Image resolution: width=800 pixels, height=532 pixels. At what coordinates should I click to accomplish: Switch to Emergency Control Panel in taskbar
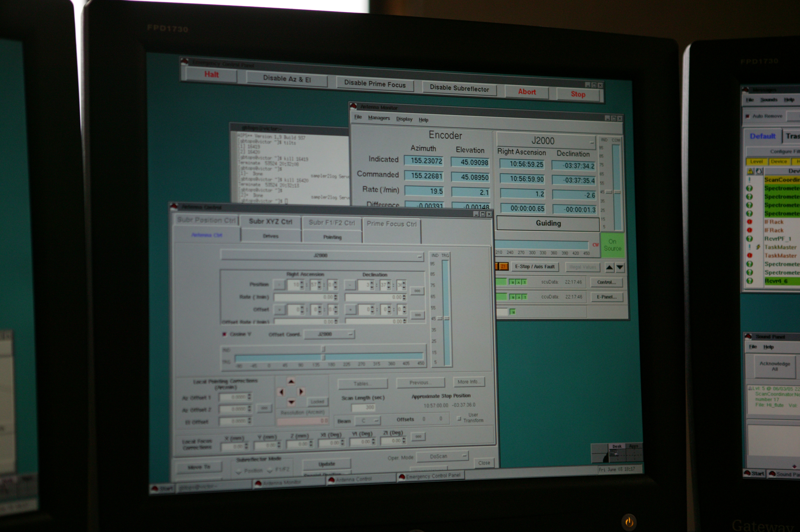pyautogui.click(x=430, y=476)
